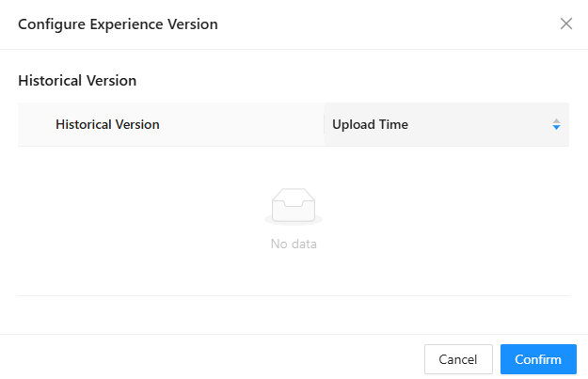Click the blue descending sort caret

(556, 128)
